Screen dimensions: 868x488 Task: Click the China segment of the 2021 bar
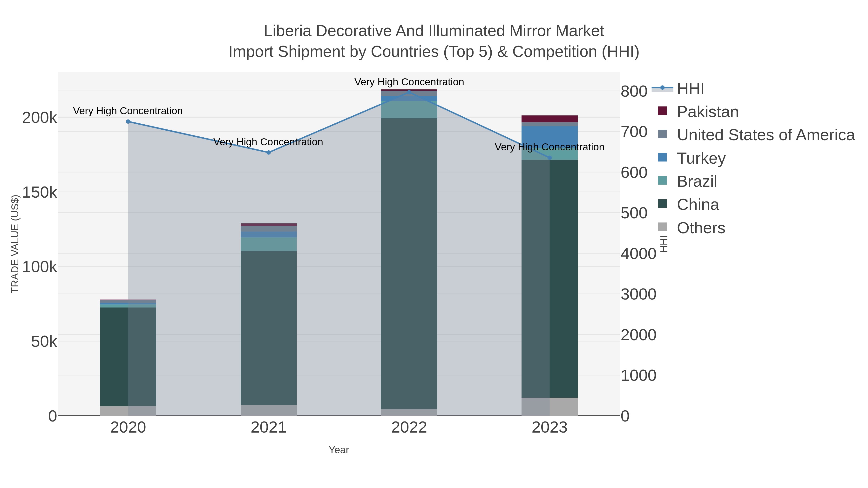pyautogui.click(x=269, y=328)
